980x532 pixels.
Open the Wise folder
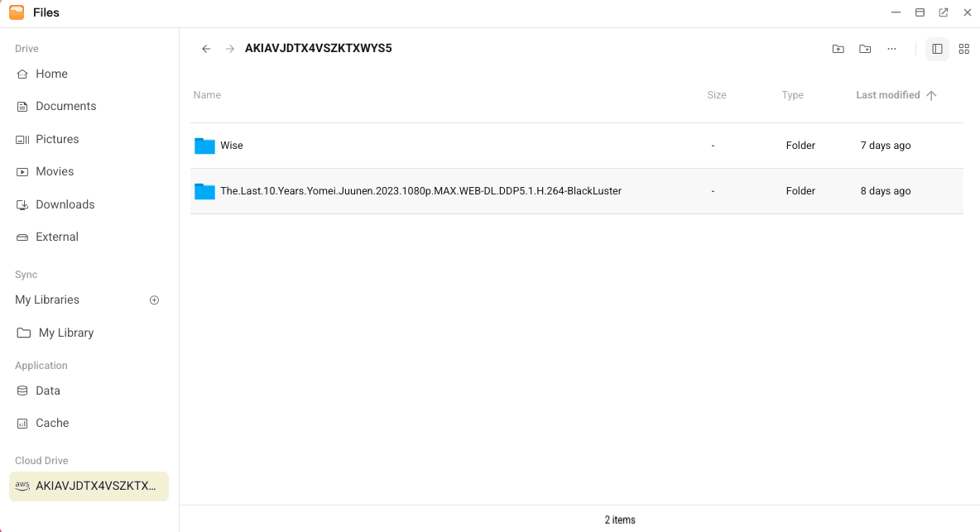[x=231, y=146]
